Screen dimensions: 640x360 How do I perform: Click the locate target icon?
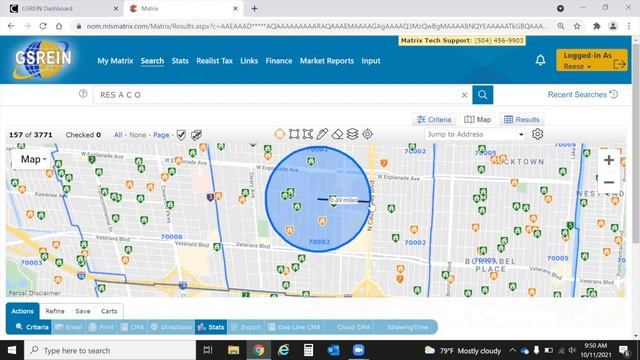tap(367, 134)
